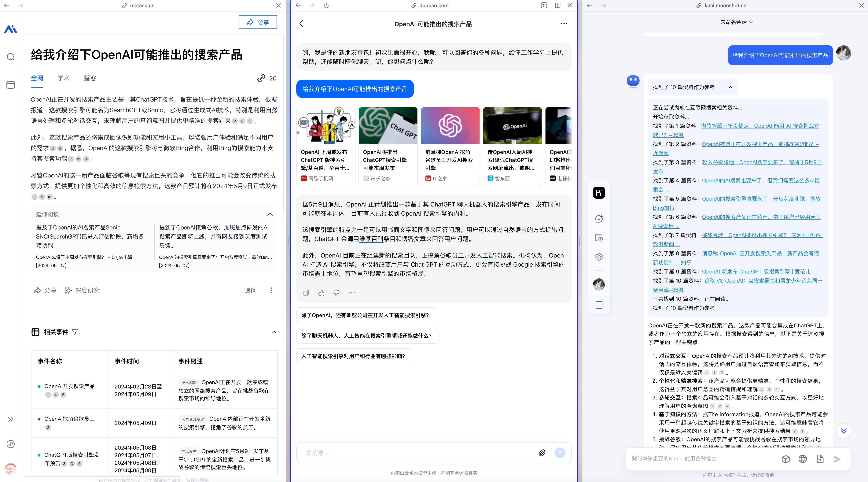The width and height of the screenshot is (868, 482).
Task: Copy the Doubao answer with the copy icon
Action: click(306, 293)
